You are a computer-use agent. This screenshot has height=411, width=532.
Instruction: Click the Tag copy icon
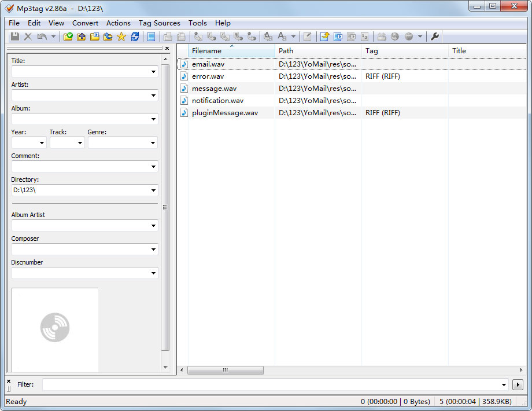(168, 36)
